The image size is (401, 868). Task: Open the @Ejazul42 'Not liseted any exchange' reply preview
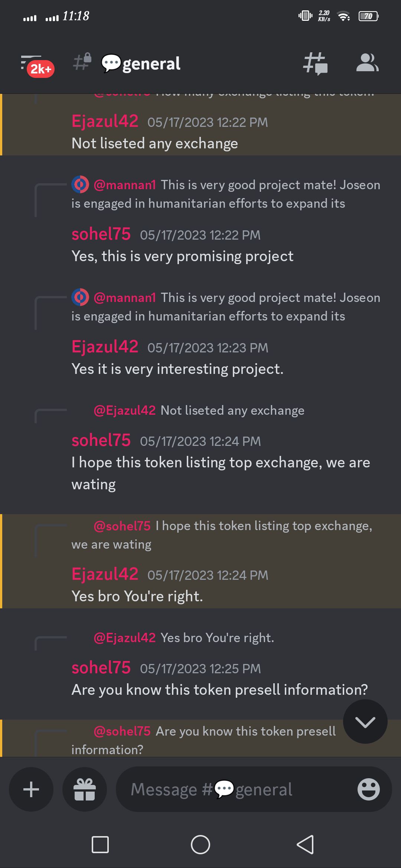199,410
